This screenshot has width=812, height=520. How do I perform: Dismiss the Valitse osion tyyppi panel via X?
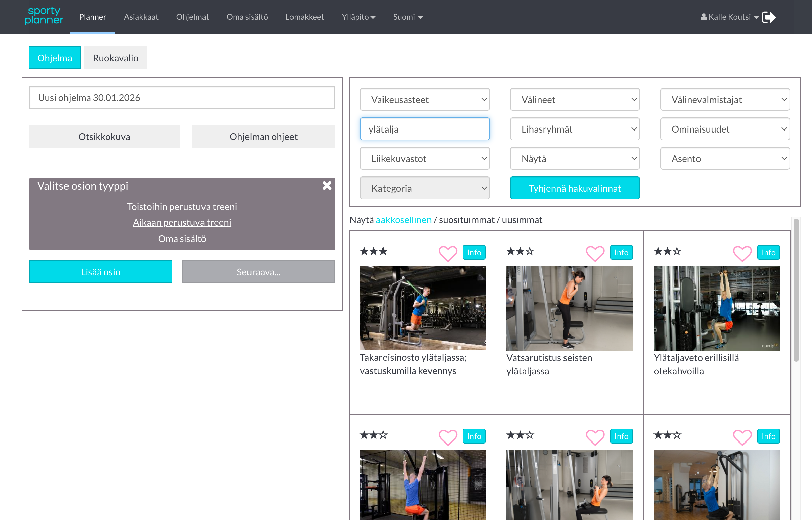pos(327,186)
